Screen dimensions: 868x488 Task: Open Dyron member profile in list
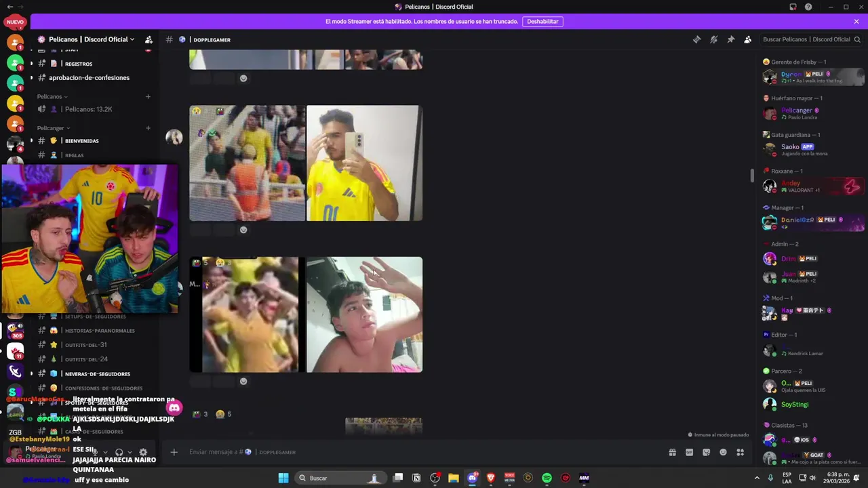click(x=812, y=77)
